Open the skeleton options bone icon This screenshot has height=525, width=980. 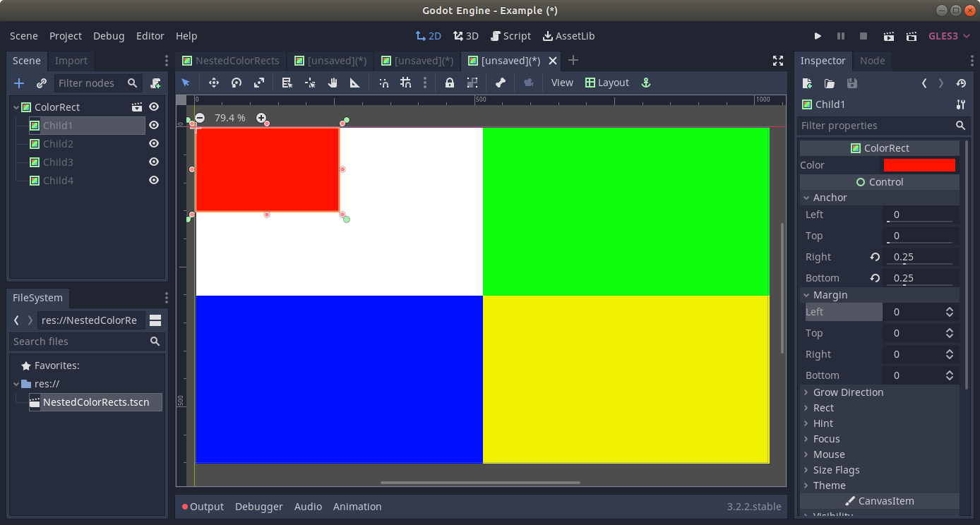501,83
